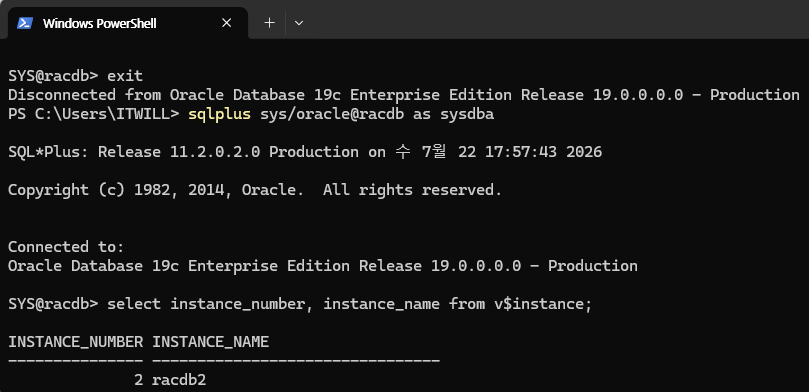Click the INSTANCE_NAME column header
The image size is (809, 392).
(211, 342)
